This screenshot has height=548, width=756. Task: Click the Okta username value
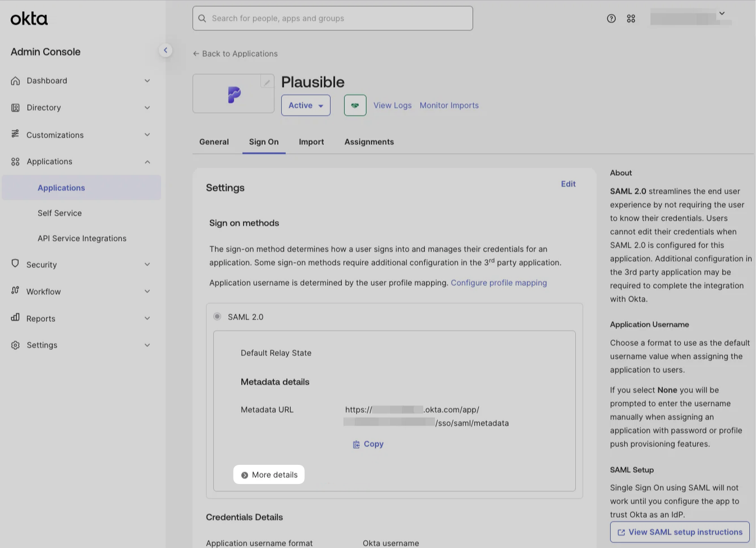[x=391, y=543]
